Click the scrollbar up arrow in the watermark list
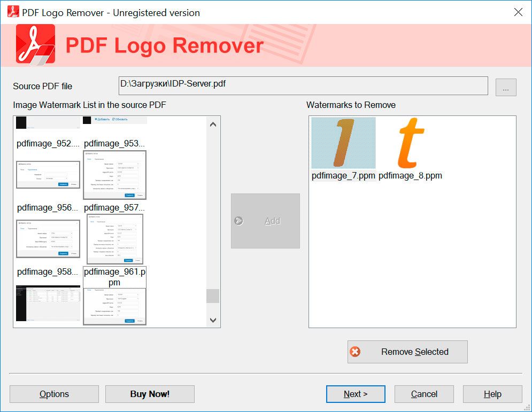The height and width of the screenshot is (412, 532). pos(213,123)
